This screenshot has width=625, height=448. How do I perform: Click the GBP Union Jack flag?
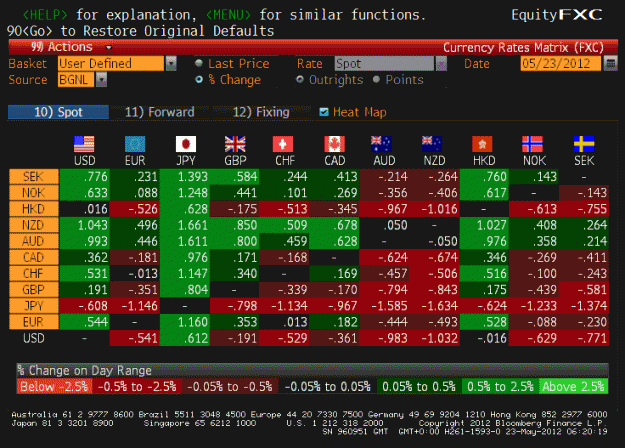coord(235,144)
